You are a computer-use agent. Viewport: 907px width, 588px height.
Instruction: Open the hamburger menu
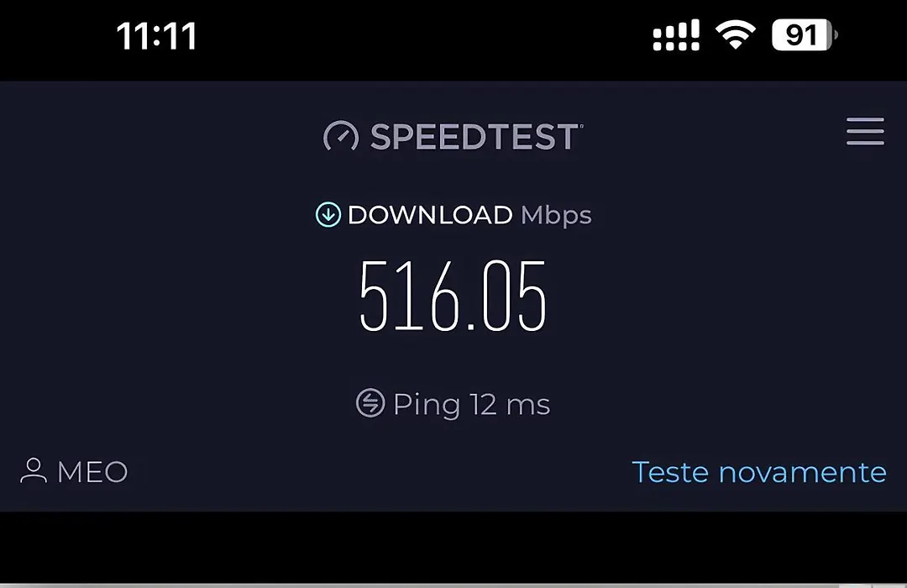[865, 131]
